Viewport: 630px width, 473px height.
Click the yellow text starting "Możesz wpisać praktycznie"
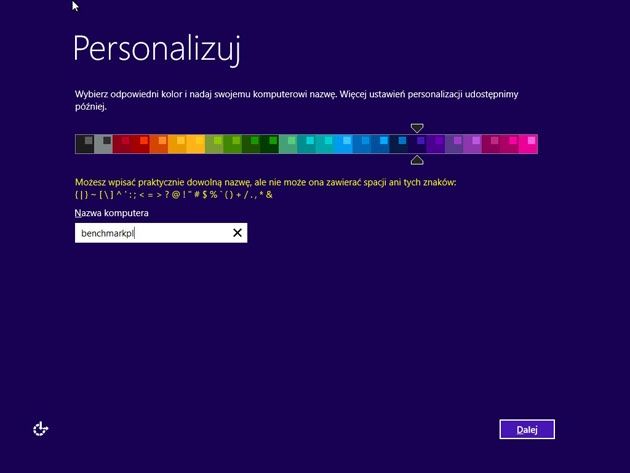pos(266,188)
